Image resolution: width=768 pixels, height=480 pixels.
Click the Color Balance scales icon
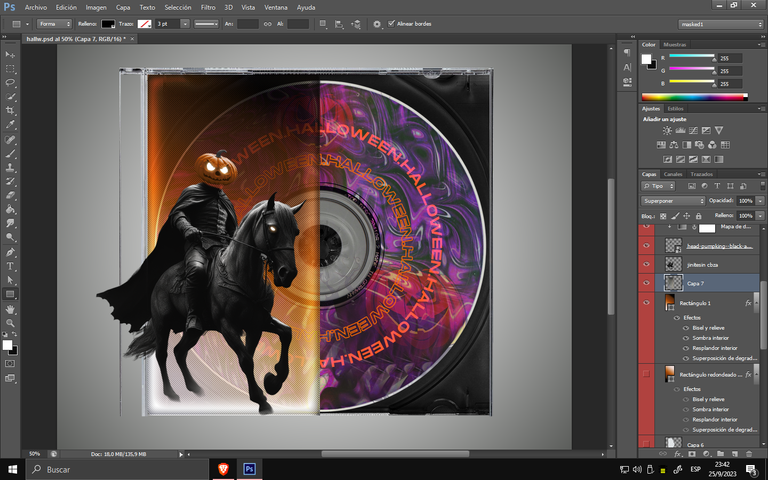pyautogui.click(x=674, y=144)
